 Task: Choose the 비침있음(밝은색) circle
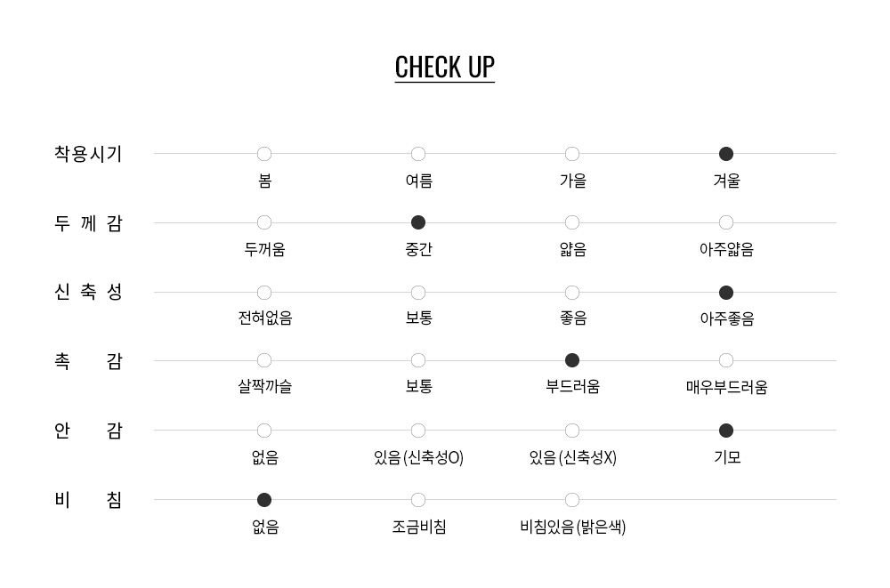pyautogui.click(x=572, y=500)
